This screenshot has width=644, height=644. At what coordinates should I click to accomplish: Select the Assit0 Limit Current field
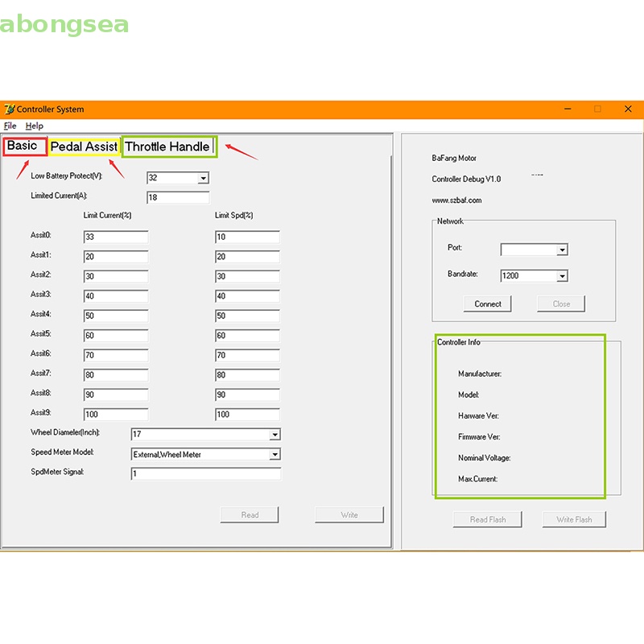pos(116,237)
